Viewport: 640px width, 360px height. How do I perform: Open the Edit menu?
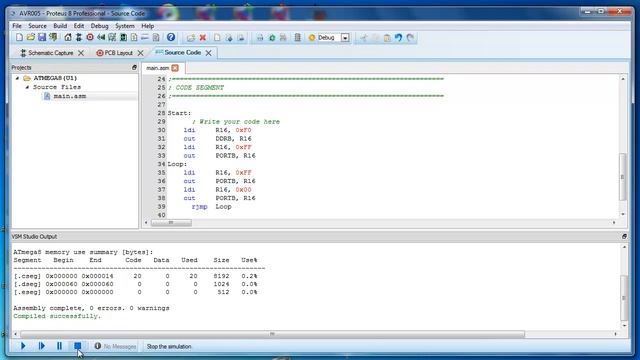pos(79,26)
